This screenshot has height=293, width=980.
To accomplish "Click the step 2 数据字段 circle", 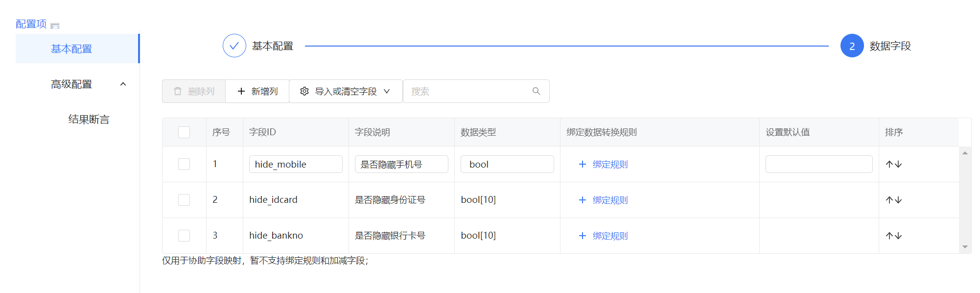I will [852, 46].
